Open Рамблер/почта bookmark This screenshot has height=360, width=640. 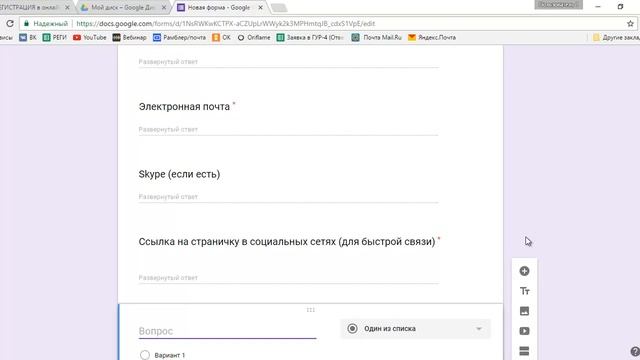[x=179, y=38]
